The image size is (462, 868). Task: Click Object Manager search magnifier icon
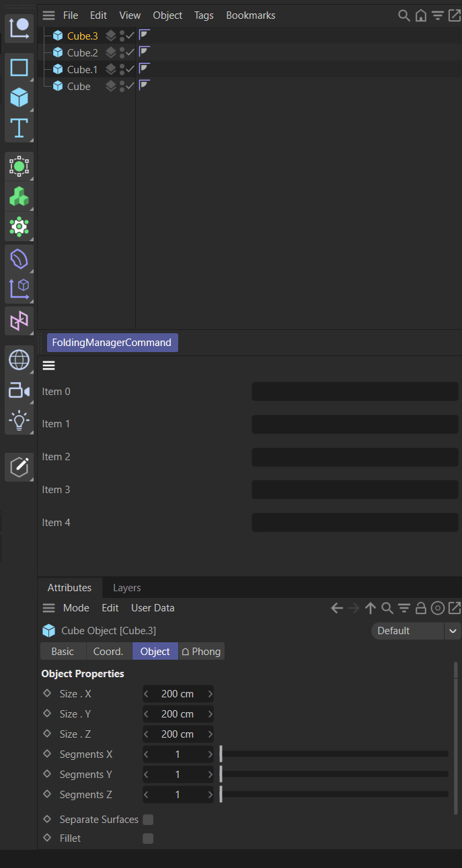(x=404, y=15)
